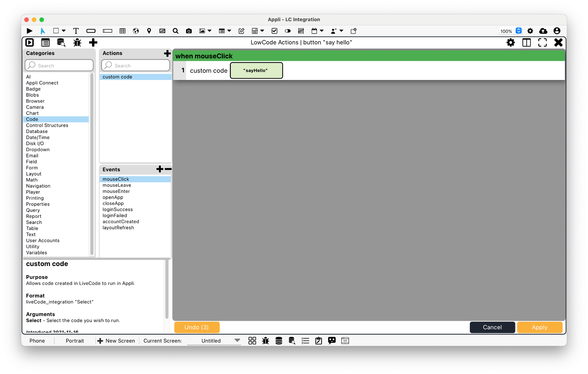Toggle the split panel layout icon
This screenshot has height=374, width=588.
pyautogui.click(x=527, y=43)
